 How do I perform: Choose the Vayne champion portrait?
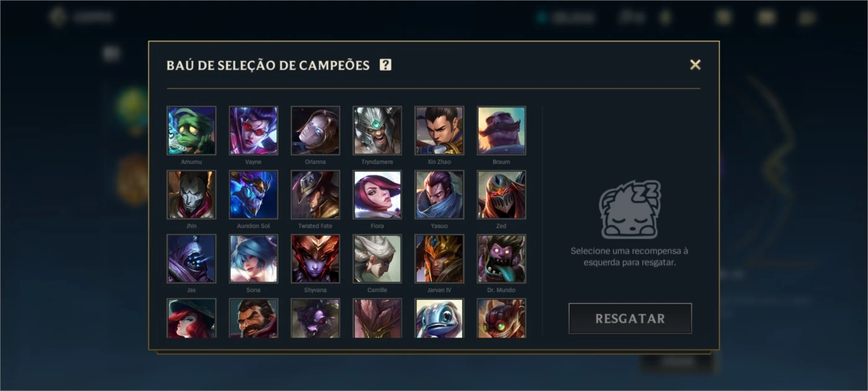click(254, 130)
